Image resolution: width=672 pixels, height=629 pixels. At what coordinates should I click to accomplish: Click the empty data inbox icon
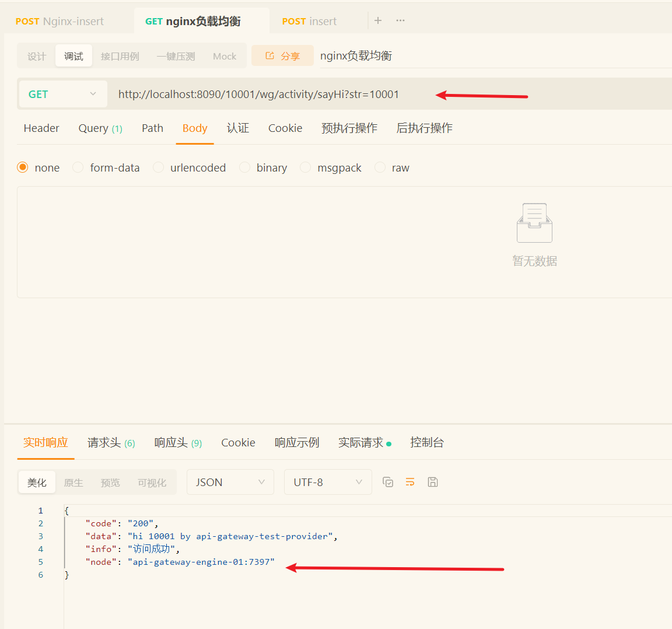point(534,223)
